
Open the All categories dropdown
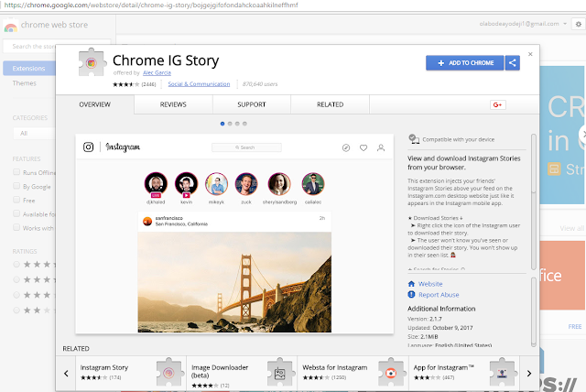click(35, 134)
